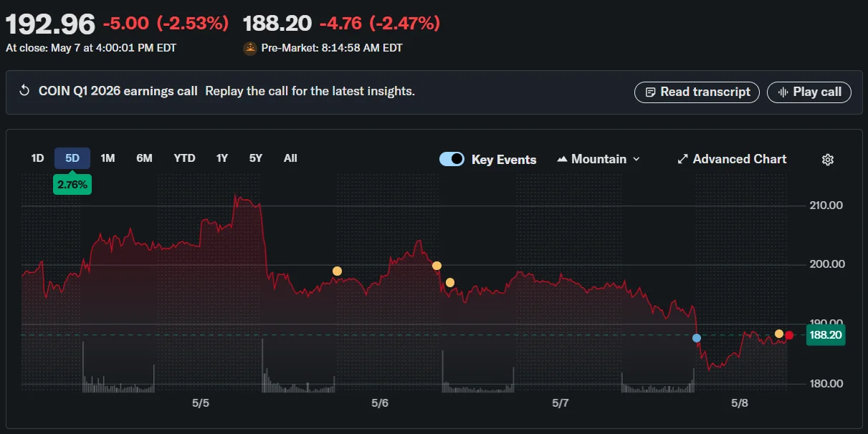Click the blue key event marker

click(697, 337)
